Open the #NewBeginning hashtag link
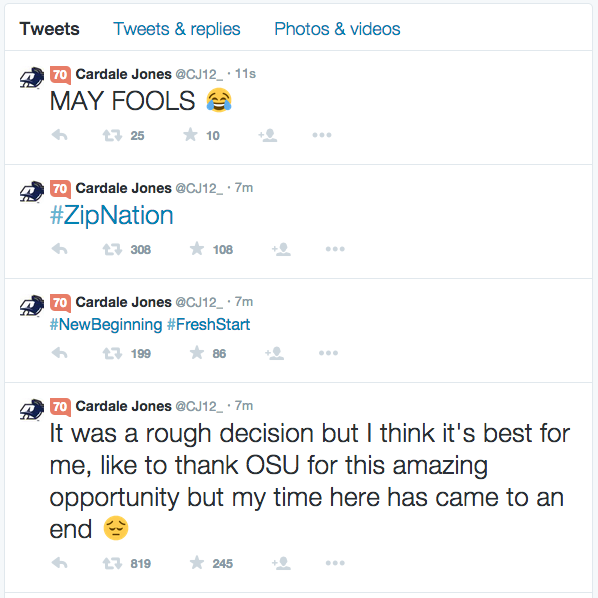Viewport: 598px width, 598px height. point(106,325)
